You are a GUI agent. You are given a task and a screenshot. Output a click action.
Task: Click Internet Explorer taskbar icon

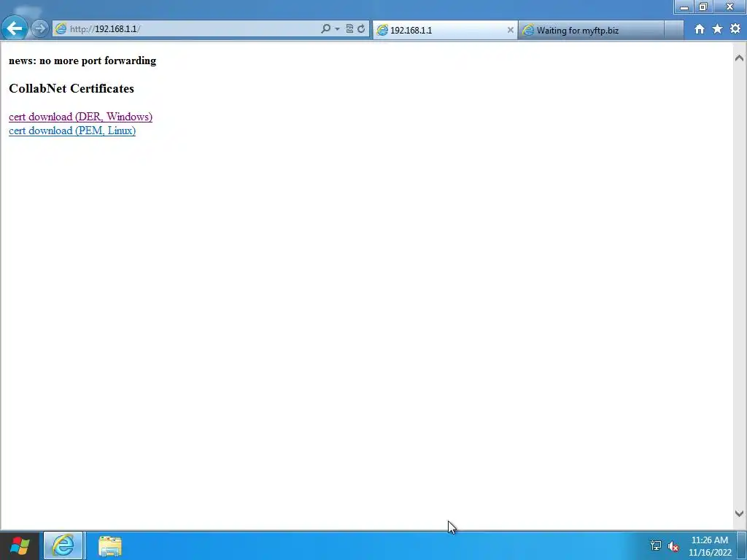point(63,545)
